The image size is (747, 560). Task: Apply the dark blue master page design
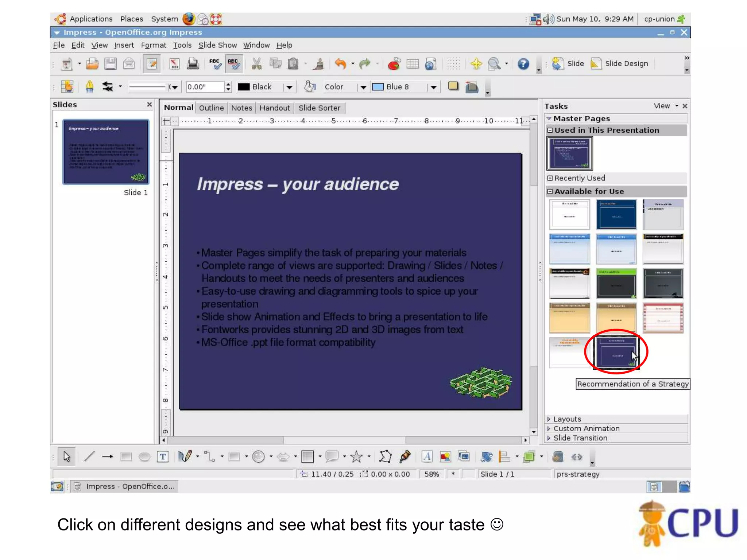[x=616, y=214]
